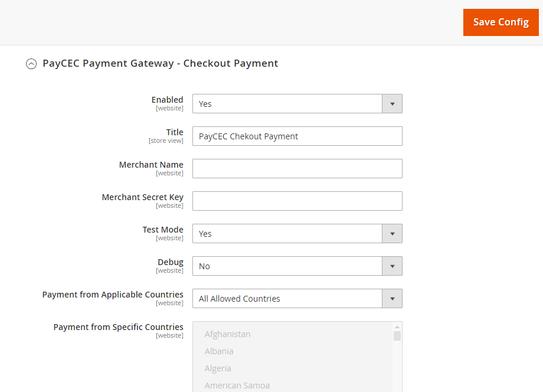The height and width of the screenshot is (392, 543).
Task: Click the arrow button of Test Mode dropdown
Action: point(392,234)
